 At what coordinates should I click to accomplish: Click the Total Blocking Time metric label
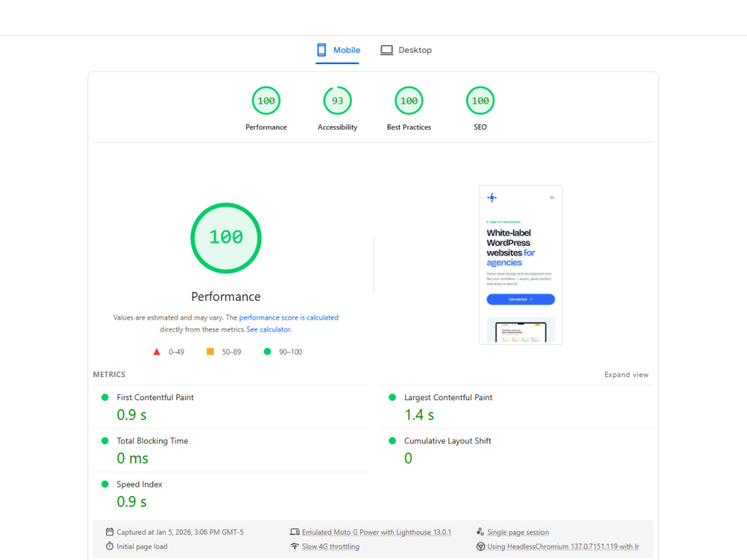tap(152, 441)
